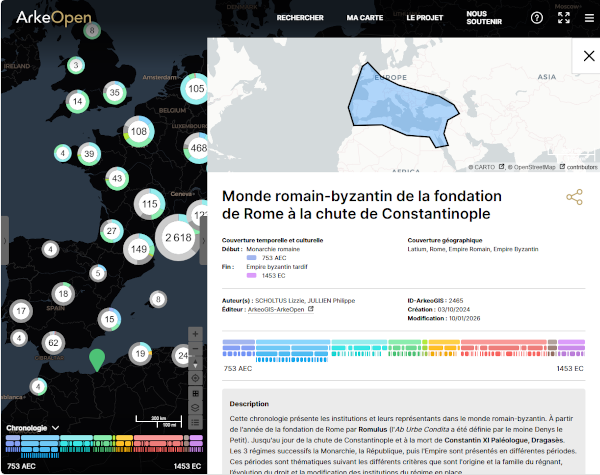The width and height of the screenshot is (600, 475).
Task: Zoom out on the map
Action: 195,349
